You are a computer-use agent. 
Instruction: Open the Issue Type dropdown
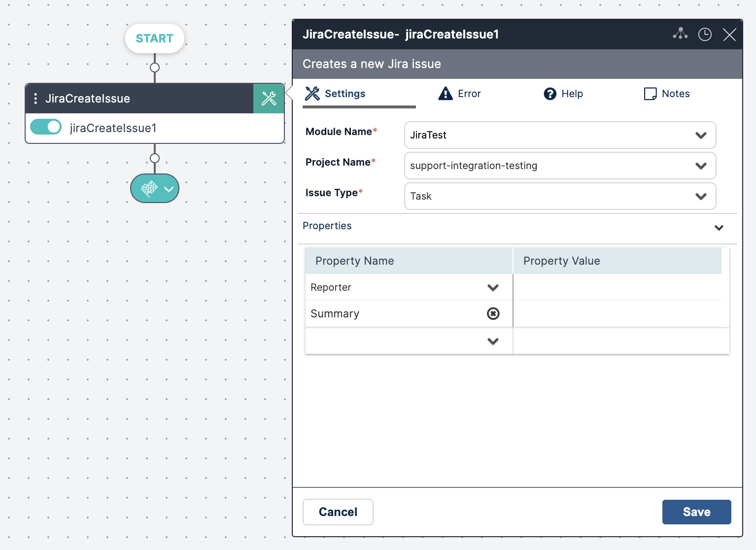coord(560,196)
